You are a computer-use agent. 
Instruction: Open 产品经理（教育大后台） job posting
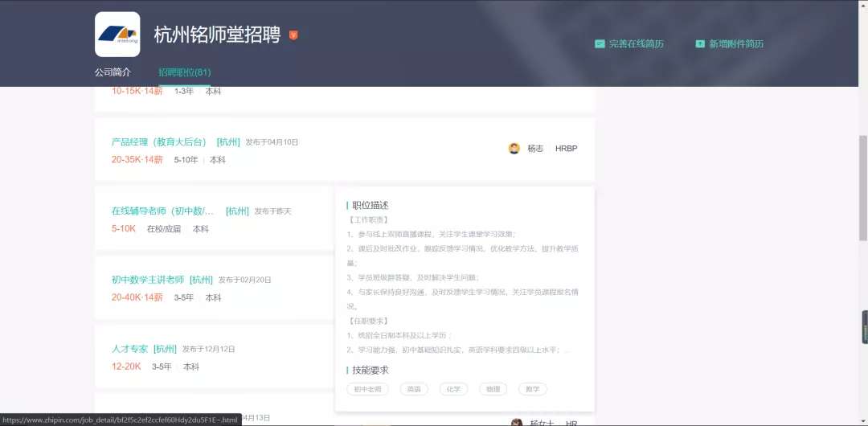coord(159,141)
